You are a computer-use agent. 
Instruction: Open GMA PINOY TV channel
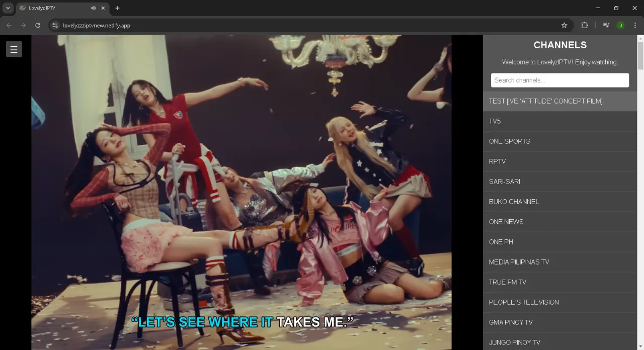560,322
